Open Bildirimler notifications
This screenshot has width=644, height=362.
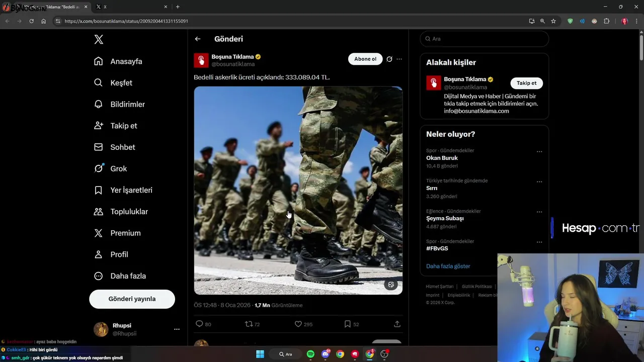coord(120,104)
